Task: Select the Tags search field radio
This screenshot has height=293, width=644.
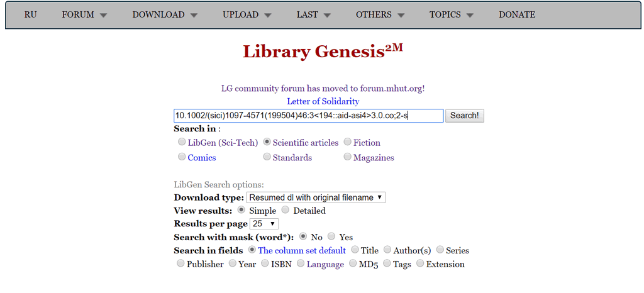Action: click(387, 263)
